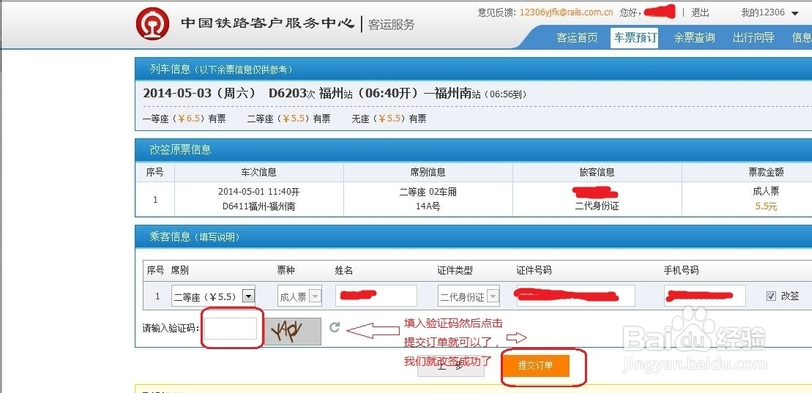This screenshot has width=812, height=393.
Task: Open the 证件类型 二代身份证 dropdown
Action: coord(469,297)
